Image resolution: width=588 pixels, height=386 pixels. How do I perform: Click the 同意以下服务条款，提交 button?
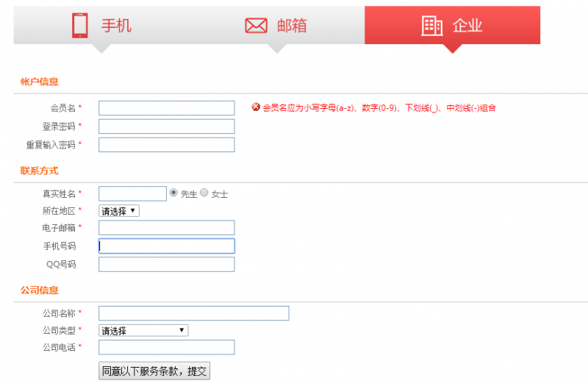(x=154, y=371)
